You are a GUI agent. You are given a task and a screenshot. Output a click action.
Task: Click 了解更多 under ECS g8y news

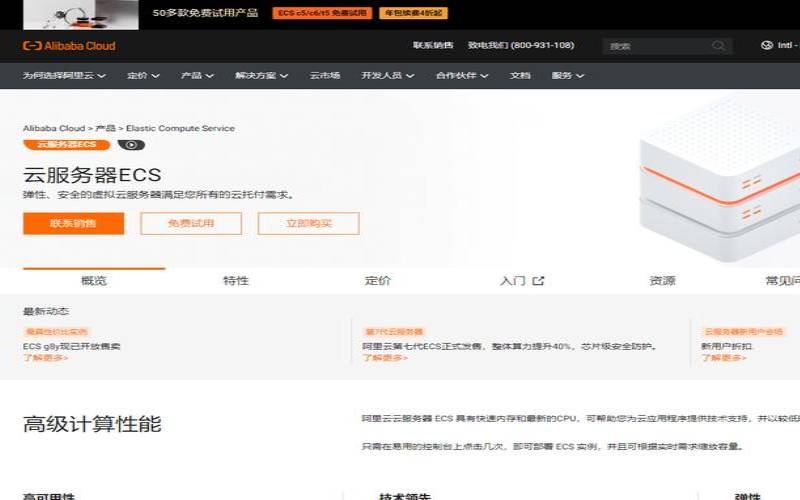click(x=46, y=357)
